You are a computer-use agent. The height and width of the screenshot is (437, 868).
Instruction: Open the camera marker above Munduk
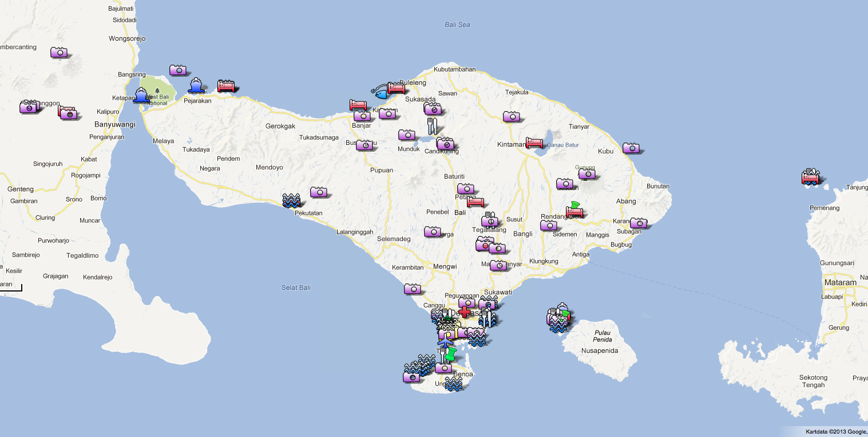tap(407, 135)
